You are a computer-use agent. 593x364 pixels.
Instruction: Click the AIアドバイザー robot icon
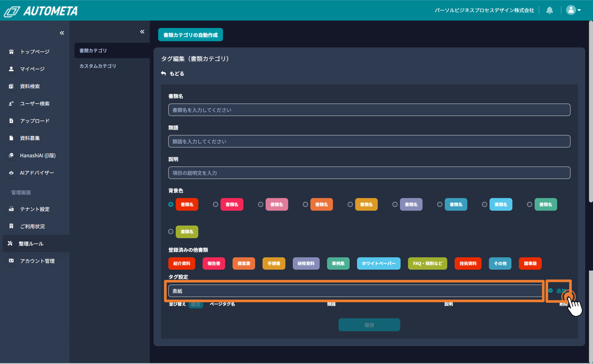click(11, 173)
